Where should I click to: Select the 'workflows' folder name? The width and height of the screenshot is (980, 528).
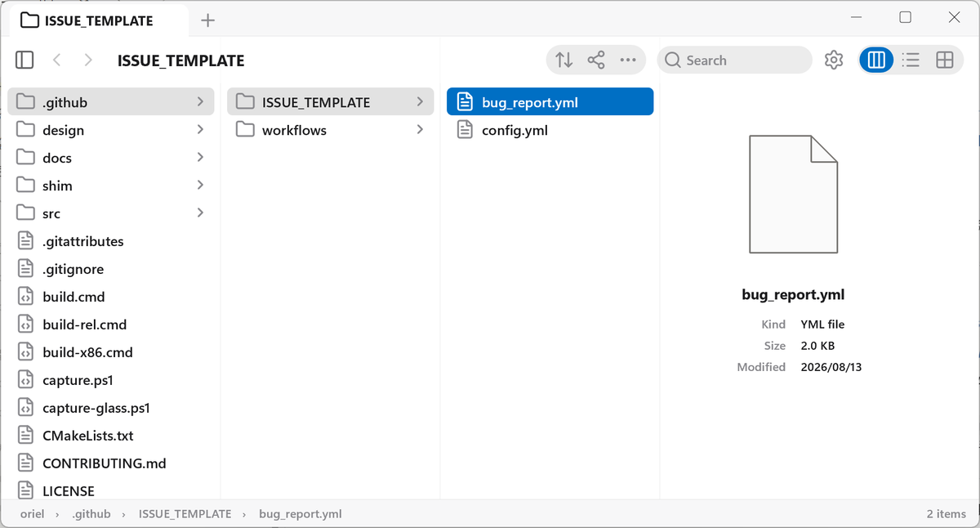[x=294, y=130]
